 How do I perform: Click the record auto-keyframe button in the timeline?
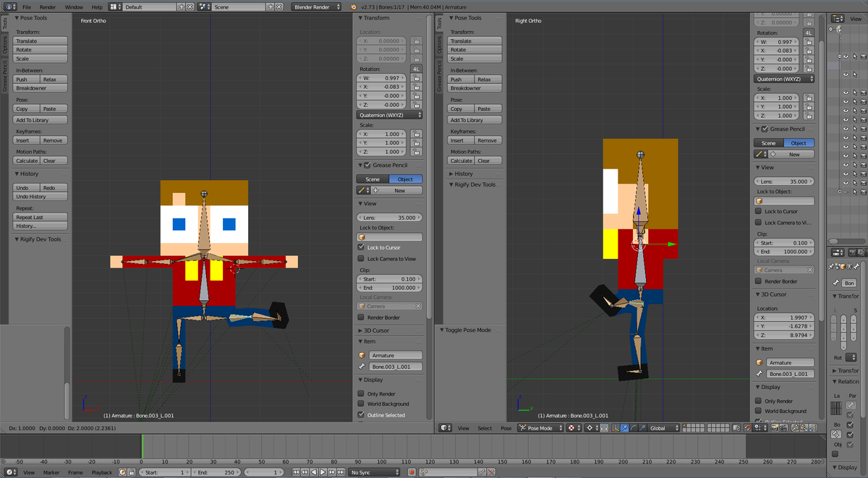pos(412,472)
